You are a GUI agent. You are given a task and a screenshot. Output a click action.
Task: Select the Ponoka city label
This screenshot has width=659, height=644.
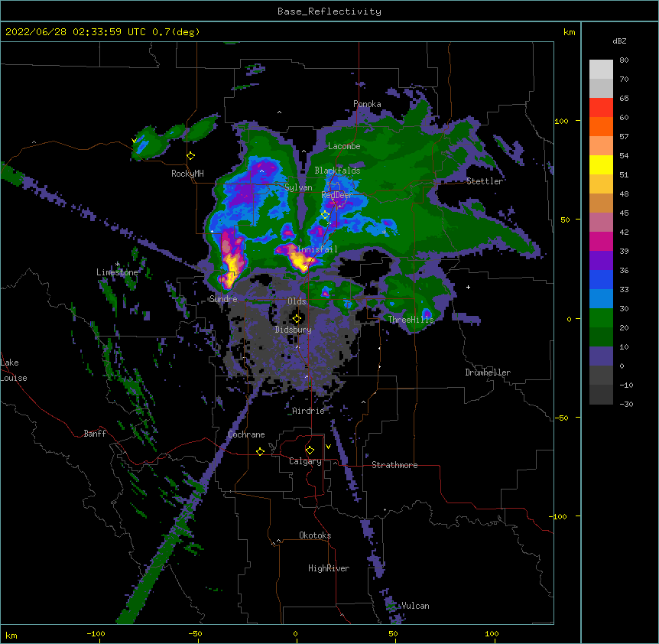click(x=367, y=104)
